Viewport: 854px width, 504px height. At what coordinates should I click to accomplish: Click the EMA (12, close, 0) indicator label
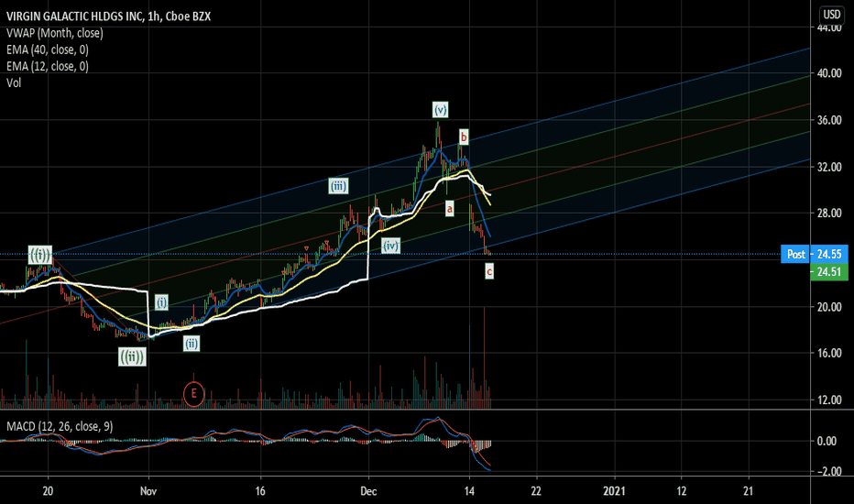point(48,66)
